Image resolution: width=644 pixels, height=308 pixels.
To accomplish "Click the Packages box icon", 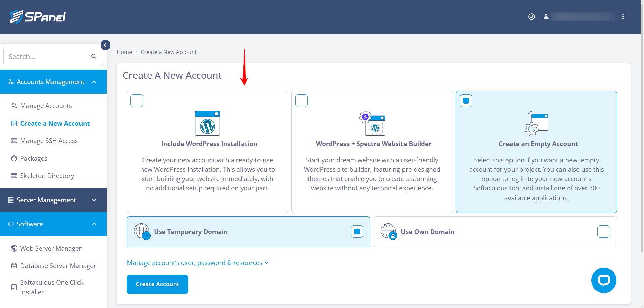I will click(14, 158).
